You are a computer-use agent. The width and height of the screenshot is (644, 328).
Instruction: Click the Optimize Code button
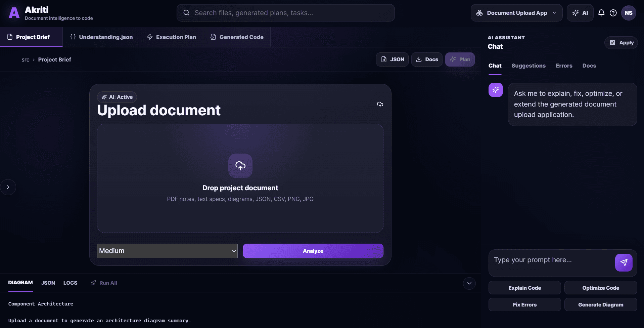pos(601,288)
